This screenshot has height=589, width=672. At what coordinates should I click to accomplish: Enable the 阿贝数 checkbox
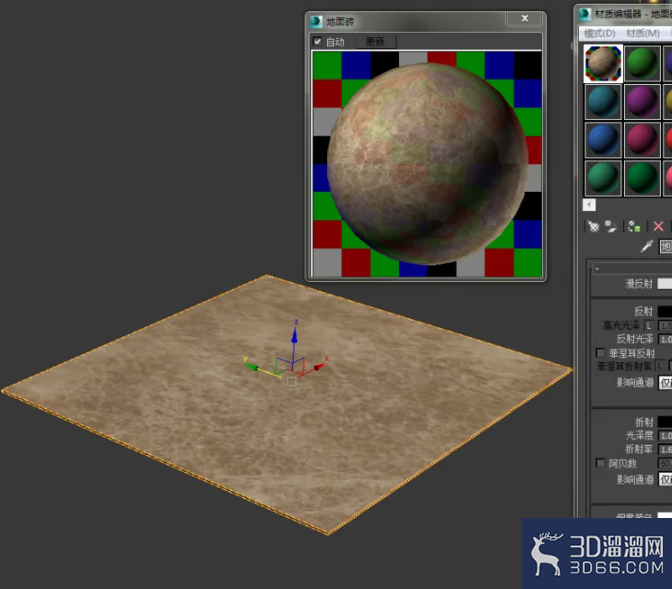pos(600,463)
